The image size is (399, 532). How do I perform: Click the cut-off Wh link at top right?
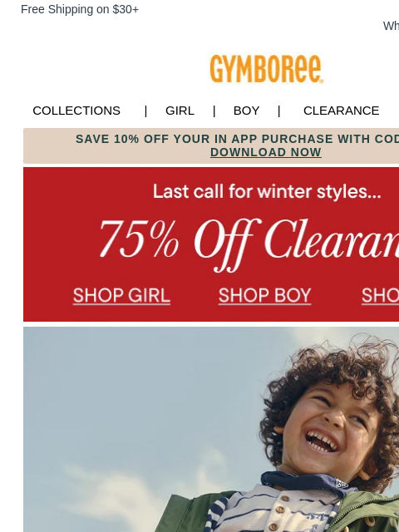click(391, 26)
